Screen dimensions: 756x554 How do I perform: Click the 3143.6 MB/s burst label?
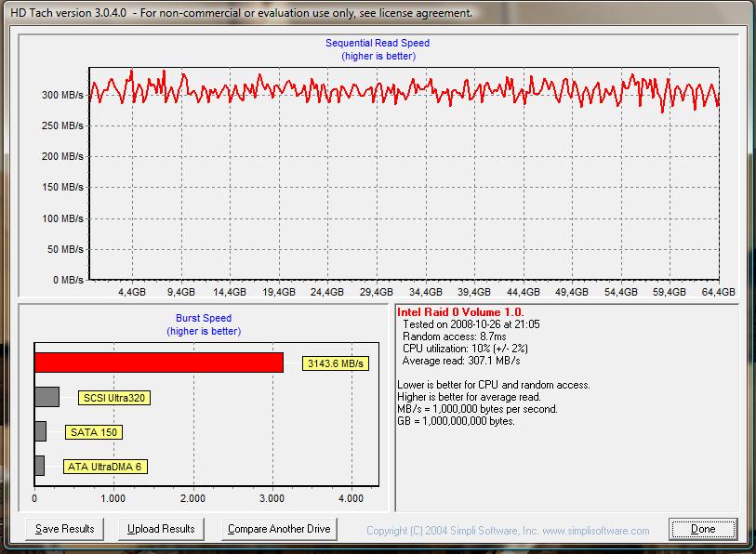coord(336,363)
